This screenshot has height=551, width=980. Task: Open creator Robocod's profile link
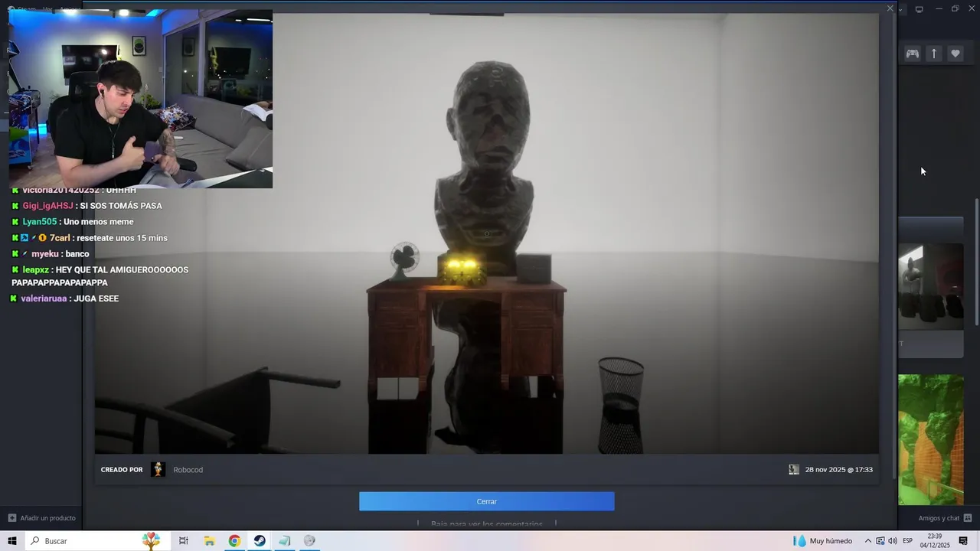click(x=188, y=470)
